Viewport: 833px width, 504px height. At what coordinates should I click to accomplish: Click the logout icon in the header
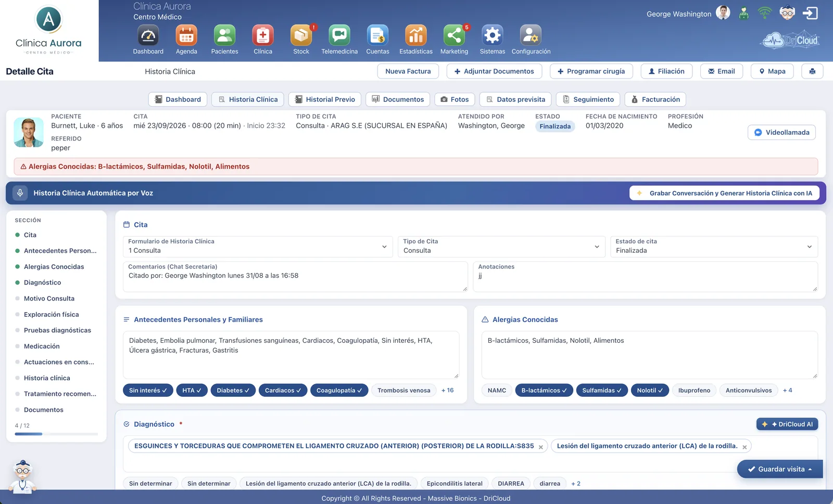[x=811, y=13]
